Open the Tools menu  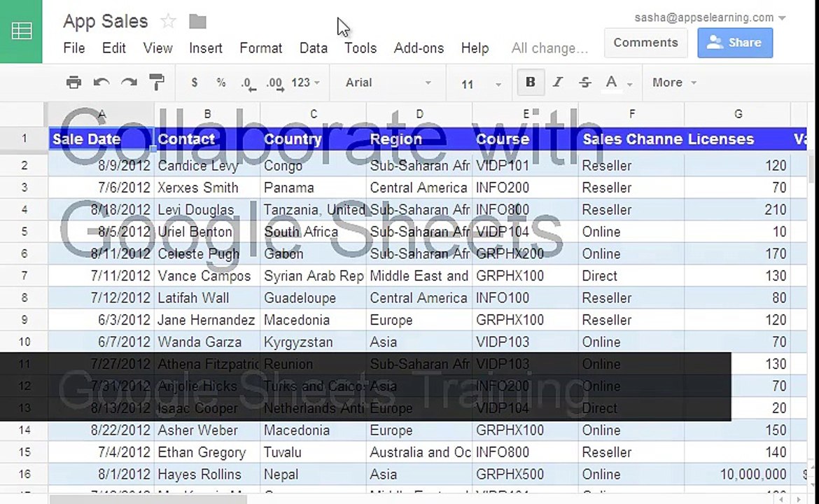click(360, 48)
